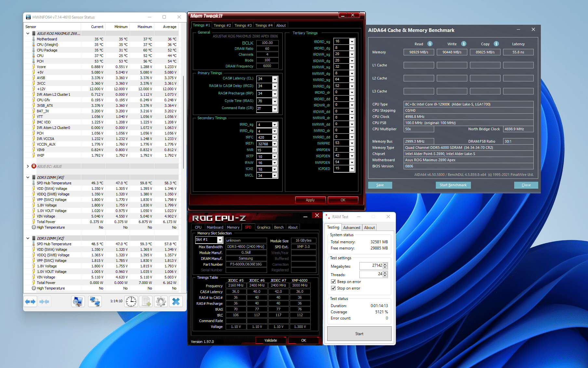Click lightning icon of VCCIN_AUX row

pyautogui.click(x=33, y=144)
